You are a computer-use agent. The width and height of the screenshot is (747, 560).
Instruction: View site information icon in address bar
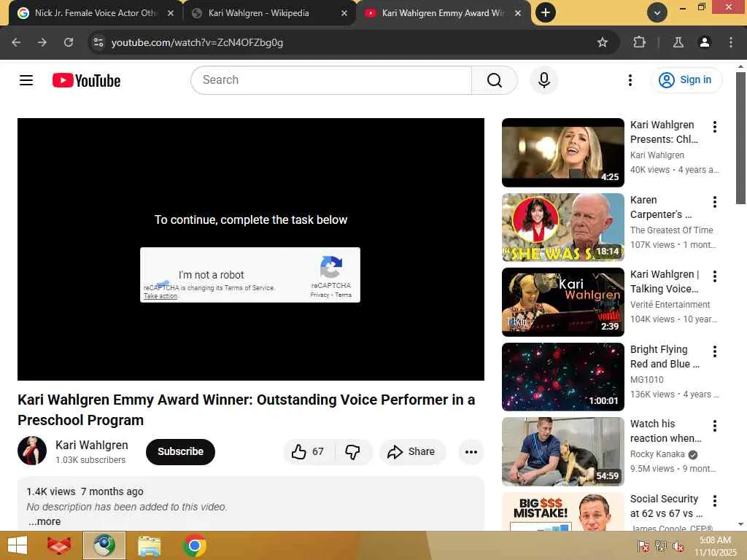(x=98, y=42)
